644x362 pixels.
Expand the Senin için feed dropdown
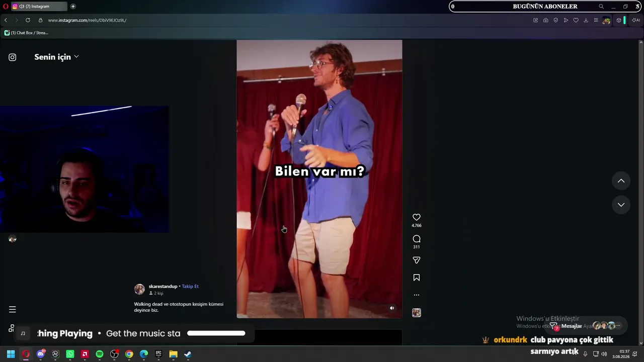56,57
